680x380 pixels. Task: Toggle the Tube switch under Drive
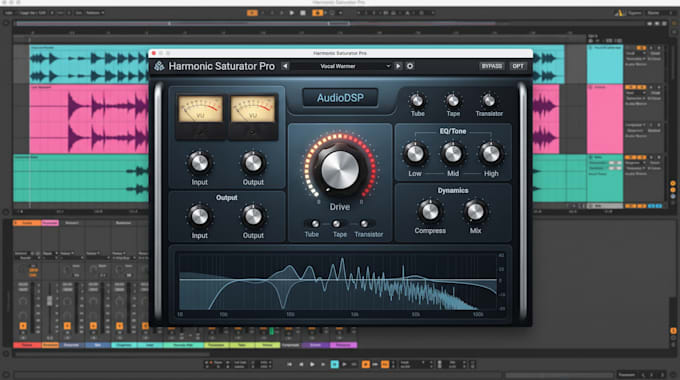coord(312,224)
